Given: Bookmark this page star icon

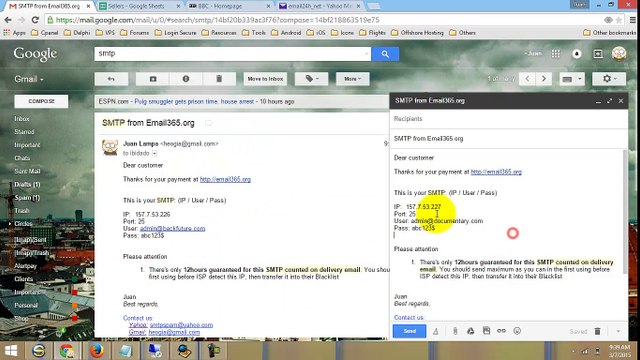Looking at the screenshot, I should click(619, 20).
